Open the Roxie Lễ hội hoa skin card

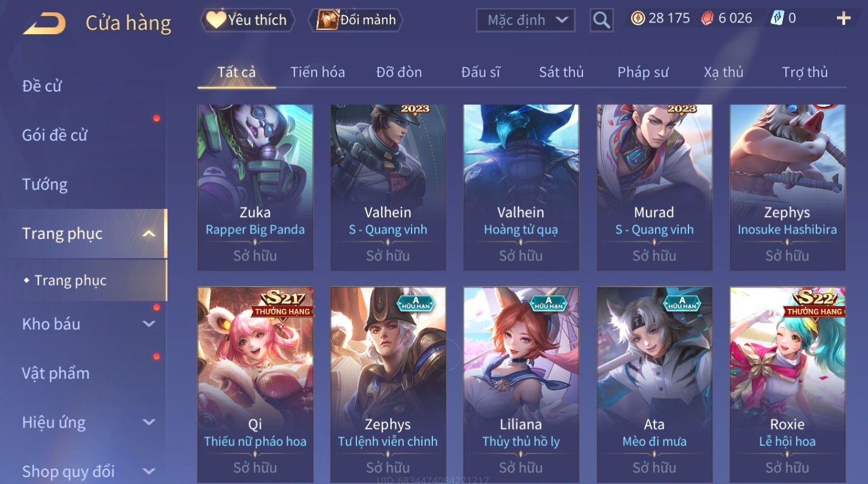[x=787, y=385]
